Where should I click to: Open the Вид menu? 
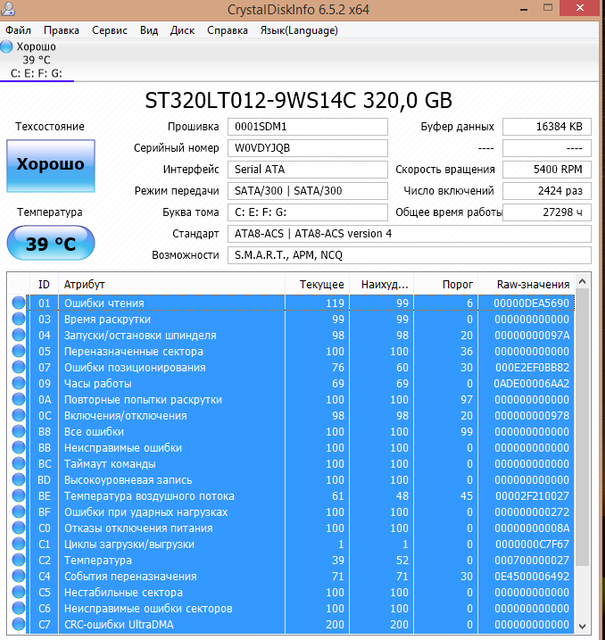click(149, 31)
